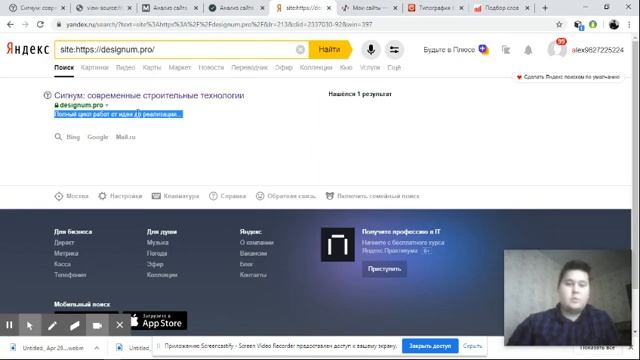Click the Приступить button
The height and width of the screenshot is (360, 640).
click(x=384, y=269)
